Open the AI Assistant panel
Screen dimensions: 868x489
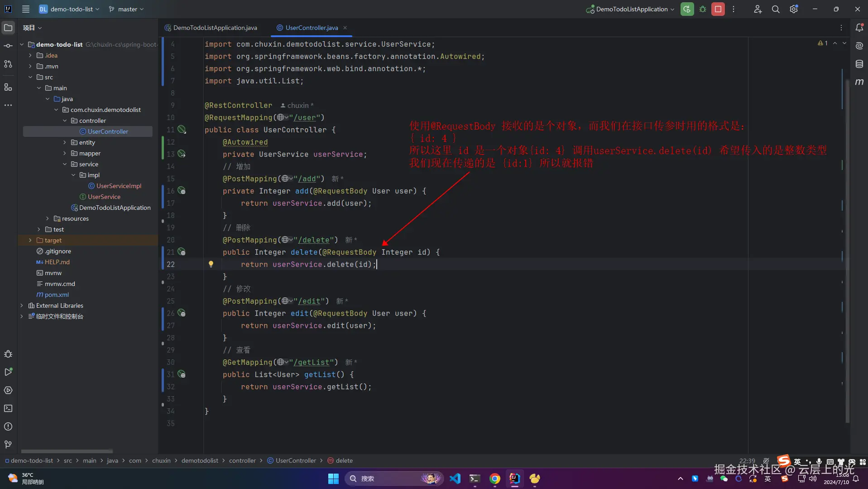[859, 46]
